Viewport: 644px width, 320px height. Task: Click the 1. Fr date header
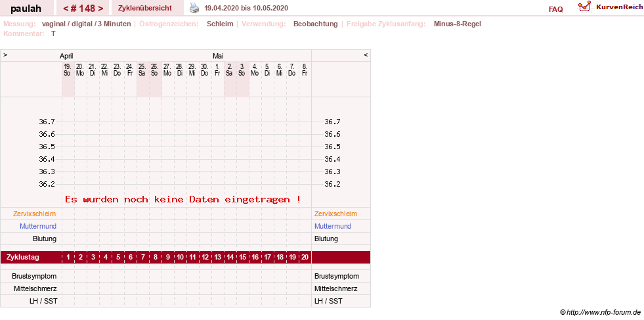coord(217,70)
